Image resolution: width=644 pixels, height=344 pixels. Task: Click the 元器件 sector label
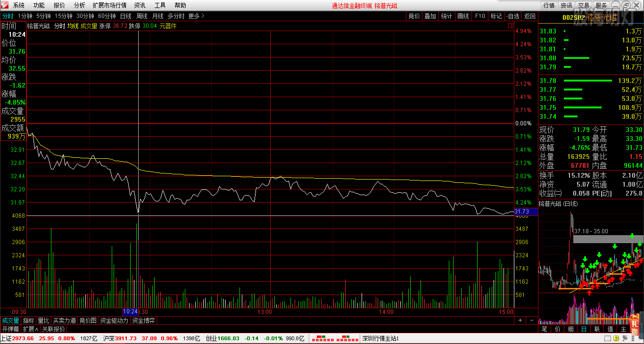coord(168,26)
